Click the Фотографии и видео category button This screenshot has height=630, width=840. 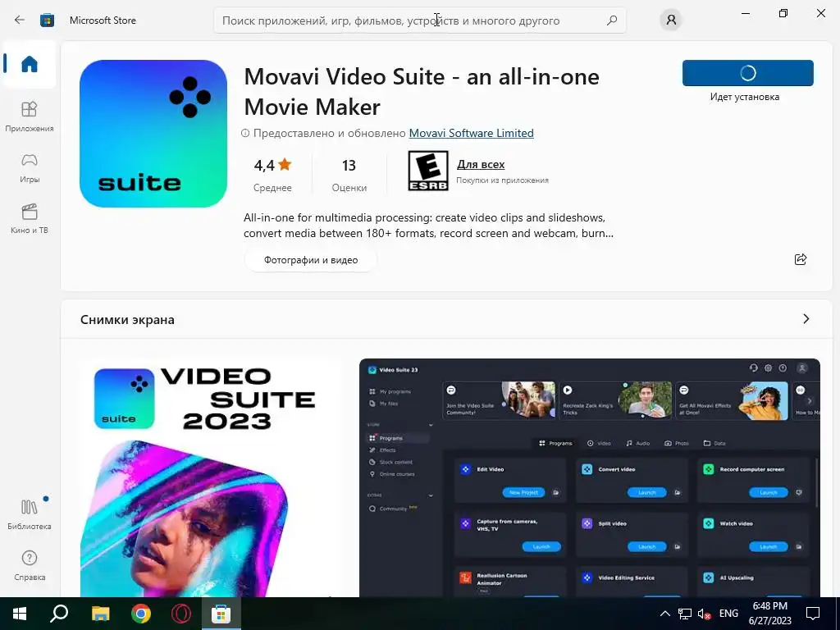pyautogui.click(x=311, y=260)
